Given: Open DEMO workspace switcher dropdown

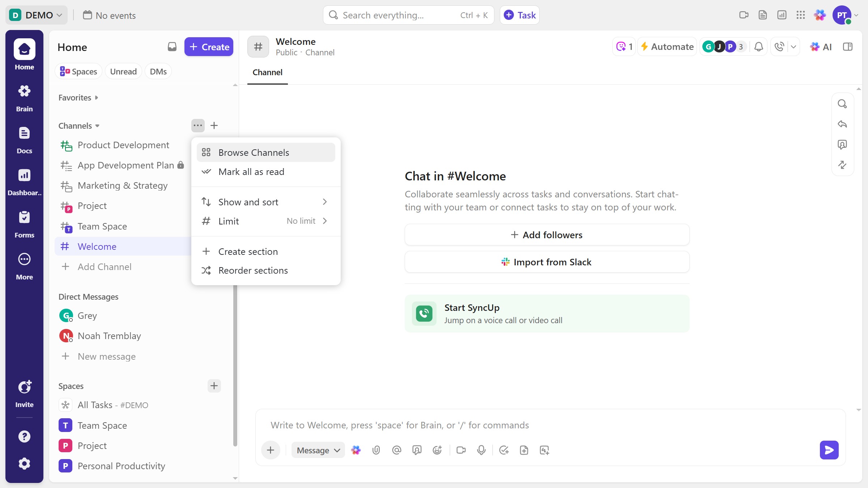Looking at the screenshot, I should coord(36,15).
